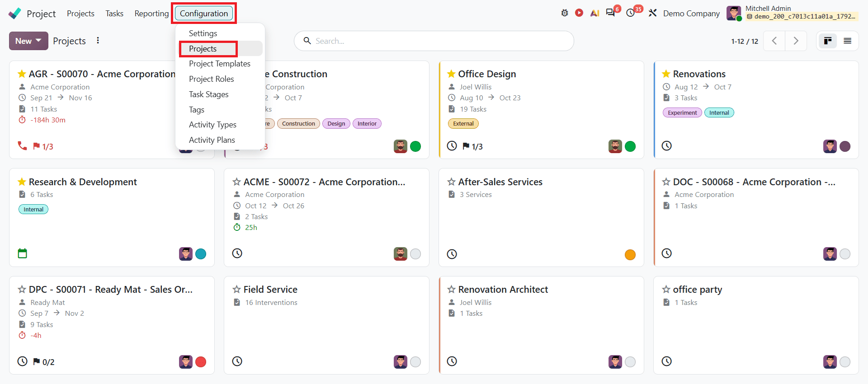Mark Renovation Architect as favorite
This screenshot has height=384, width=868.
451,289
